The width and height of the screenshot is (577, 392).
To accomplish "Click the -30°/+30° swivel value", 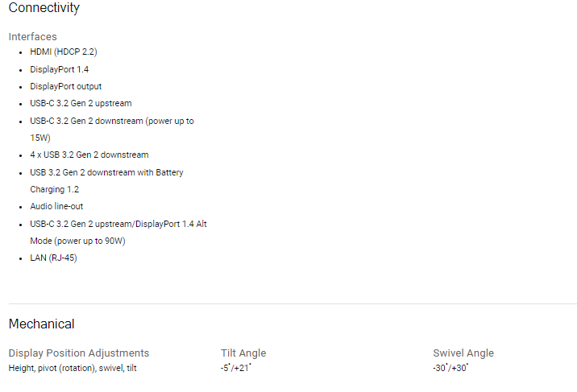I will click(x=450, y=368).
